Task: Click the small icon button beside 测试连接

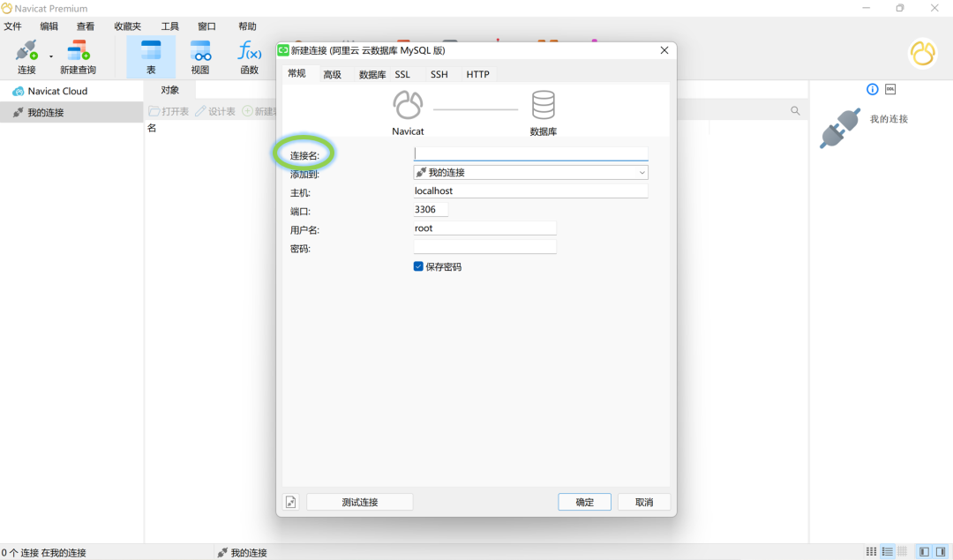Action: click(x=291, y=503)
